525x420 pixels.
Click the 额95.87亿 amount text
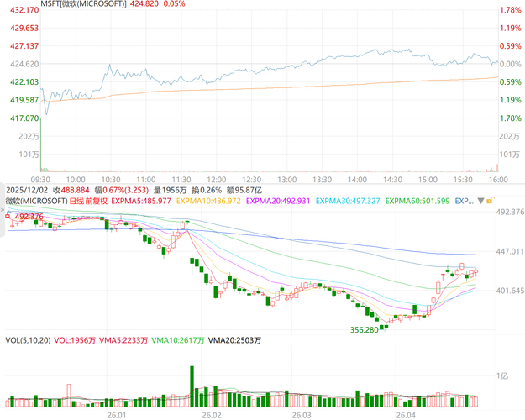(x=244, y=190)
